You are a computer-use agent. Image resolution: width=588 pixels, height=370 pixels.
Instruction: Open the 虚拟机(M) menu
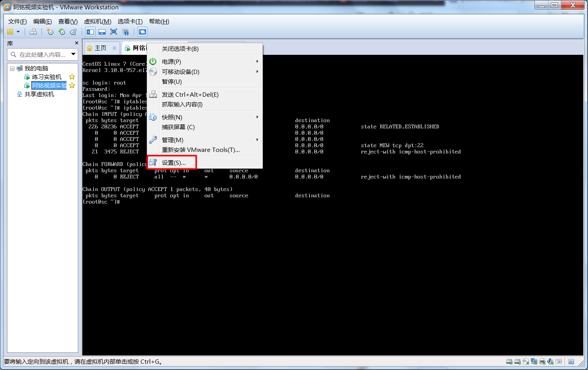point(98,22)
